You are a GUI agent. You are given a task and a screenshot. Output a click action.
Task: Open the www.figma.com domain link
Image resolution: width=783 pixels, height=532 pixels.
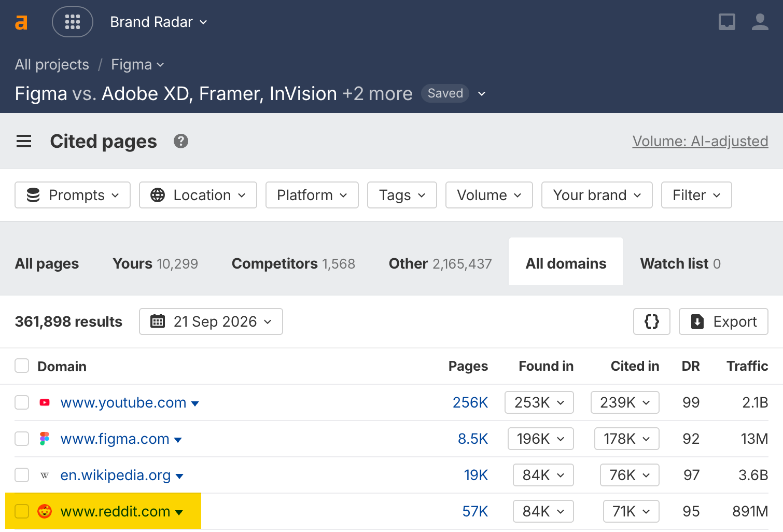115,439
